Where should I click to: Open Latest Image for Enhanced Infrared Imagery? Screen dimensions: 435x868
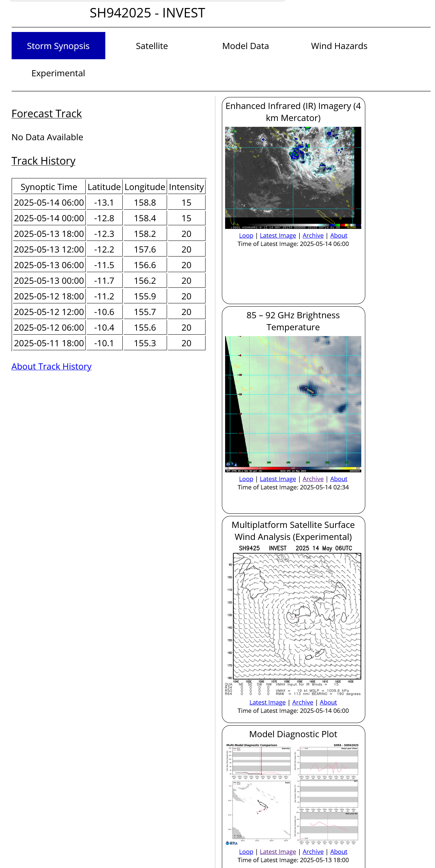click(278, 235)
